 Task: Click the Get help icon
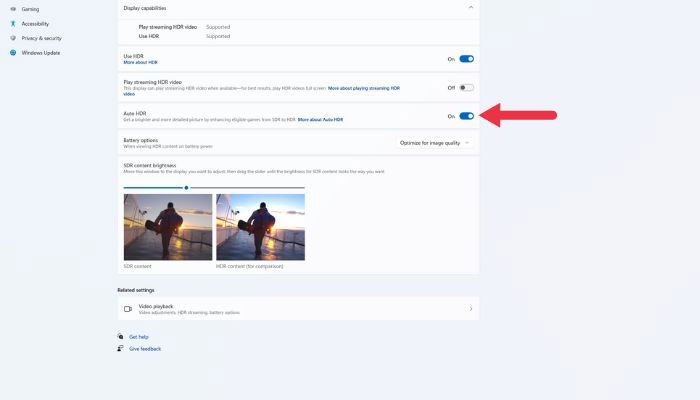[x=121, y=336]
